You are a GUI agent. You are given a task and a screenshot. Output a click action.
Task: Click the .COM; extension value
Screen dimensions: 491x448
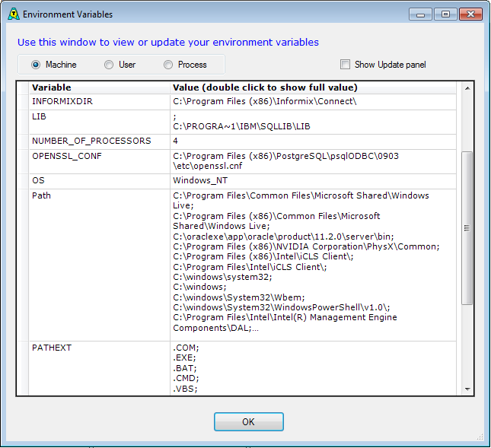tap(186, 348)
